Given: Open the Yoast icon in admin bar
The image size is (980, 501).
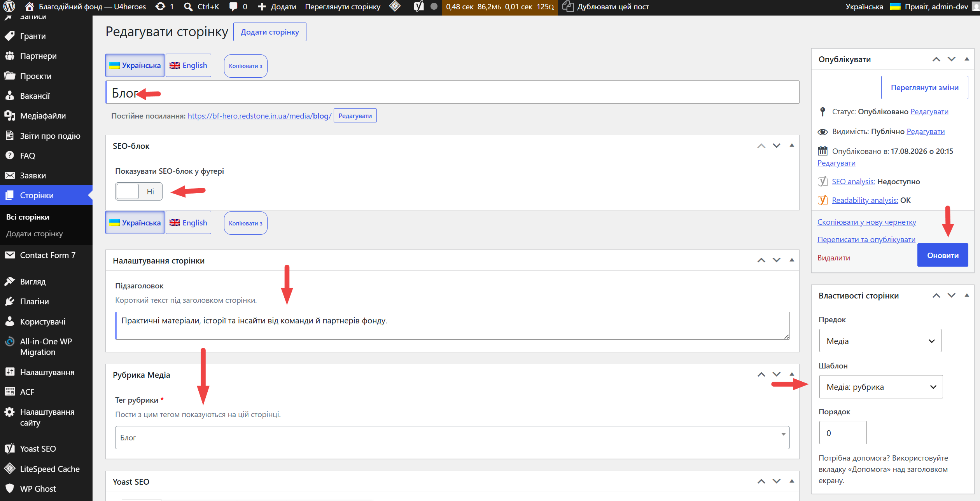Looking at the screenshot, I should 418,7.
